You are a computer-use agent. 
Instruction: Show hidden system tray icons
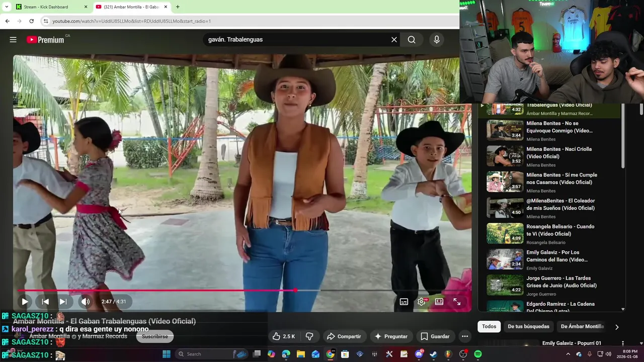pyautogui.click(x=568, y=354)
